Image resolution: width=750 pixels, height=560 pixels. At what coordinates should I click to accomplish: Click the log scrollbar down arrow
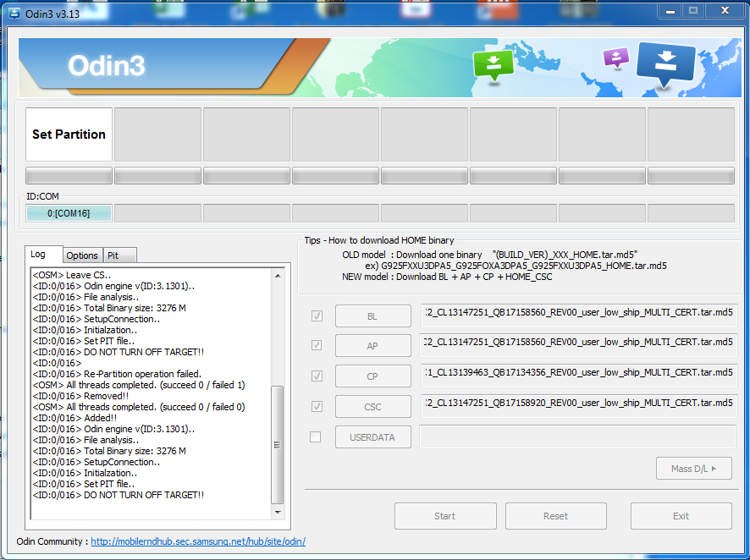(278, 513)
